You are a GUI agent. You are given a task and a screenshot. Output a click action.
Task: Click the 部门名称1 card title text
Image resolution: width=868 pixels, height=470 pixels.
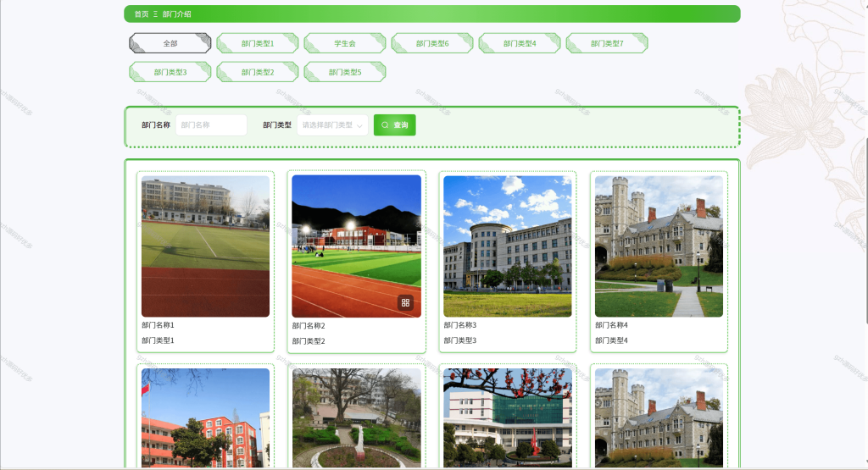[x=158, y=325]
